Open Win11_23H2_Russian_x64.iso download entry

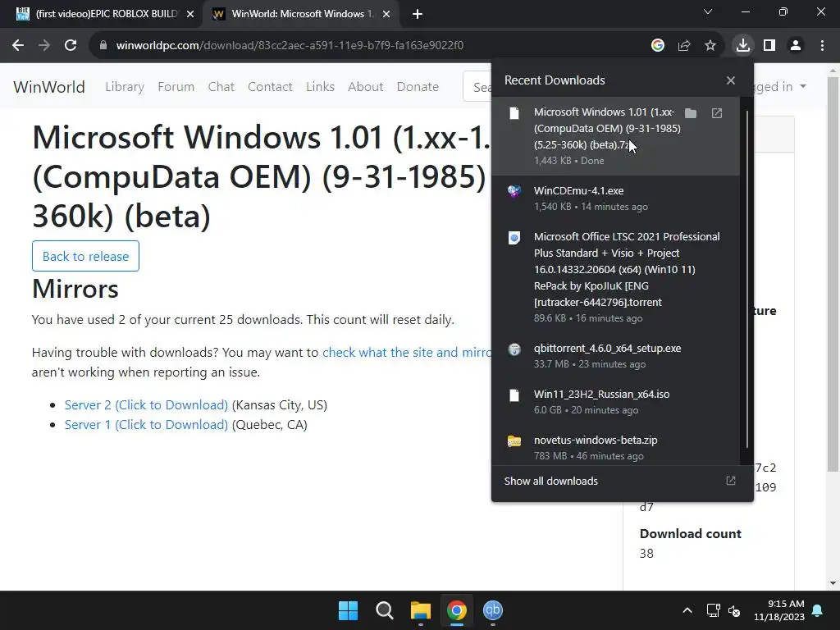pyautogui.click(x=615, y=402)
